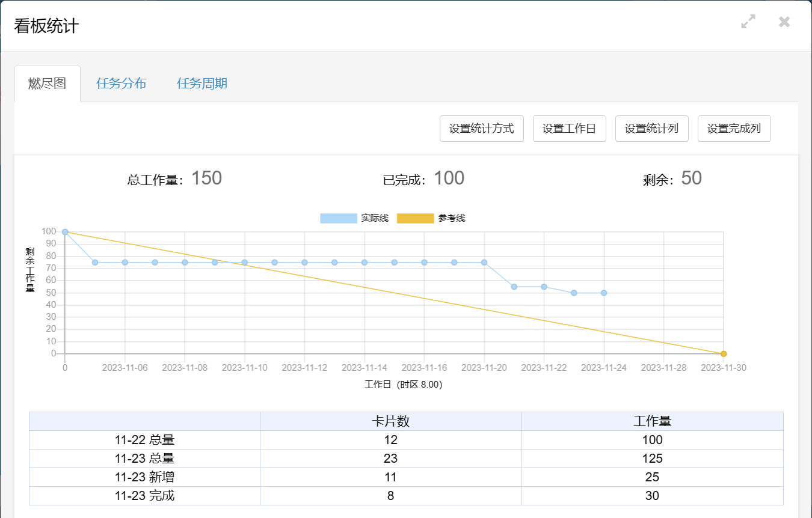
Task: Click the 设置统计方式 button
Action: click(x=481, y=129)
